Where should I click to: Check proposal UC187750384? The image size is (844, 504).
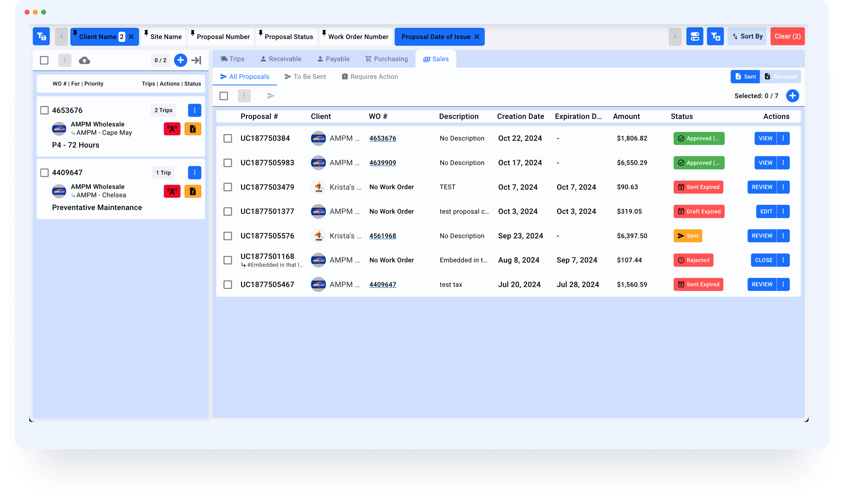click(x=228, y=138)
